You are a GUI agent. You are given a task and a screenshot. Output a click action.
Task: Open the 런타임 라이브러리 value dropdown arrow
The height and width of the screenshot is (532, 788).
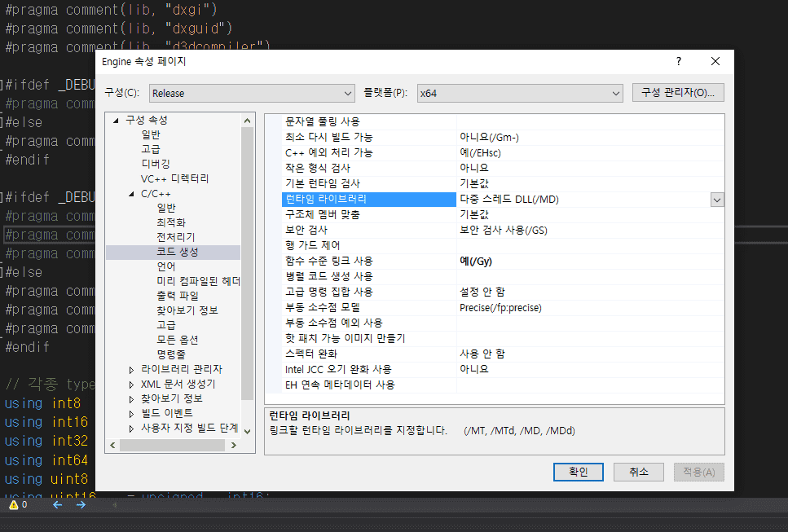pyautogui.click(x=716, y=200)
